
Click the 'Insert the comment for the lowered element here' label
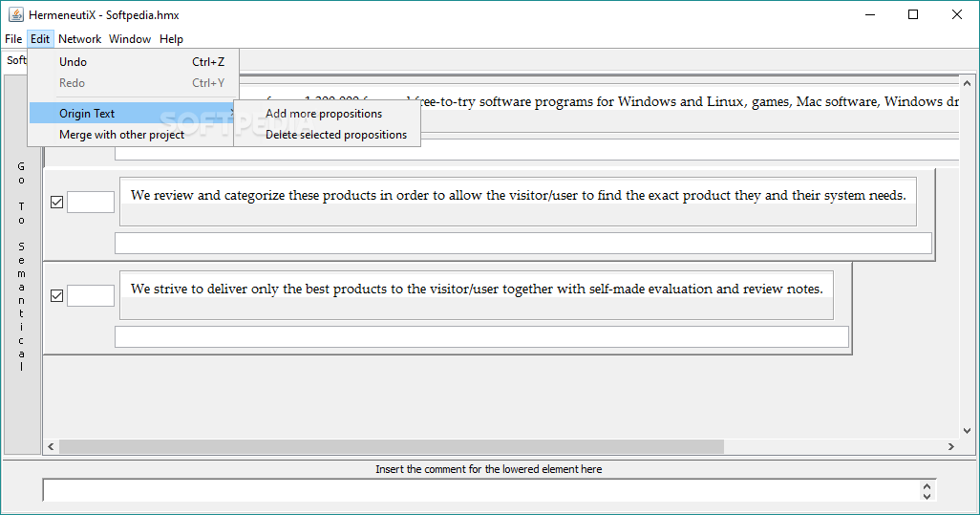pyautogui.click(x=489, y=469)
